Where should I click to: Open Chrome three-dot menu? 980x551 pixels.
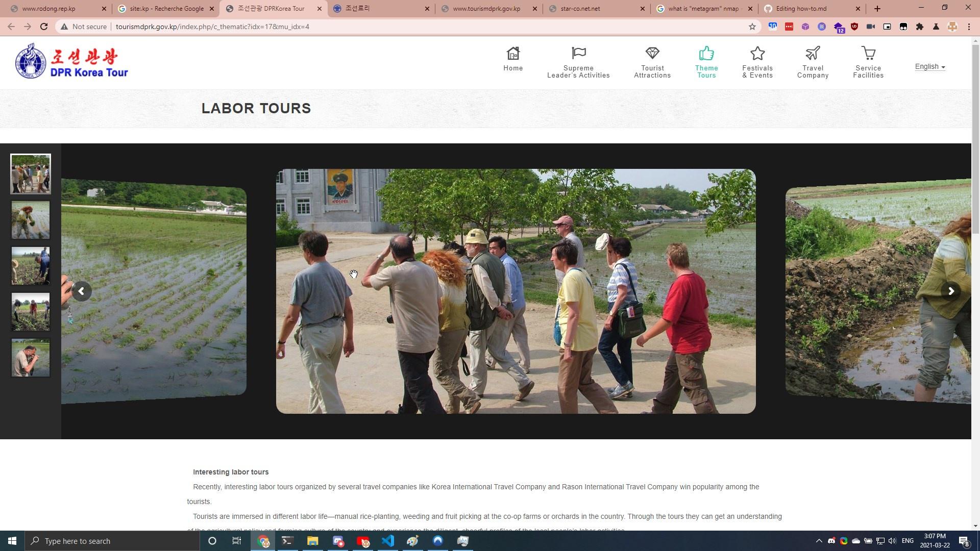969,27
